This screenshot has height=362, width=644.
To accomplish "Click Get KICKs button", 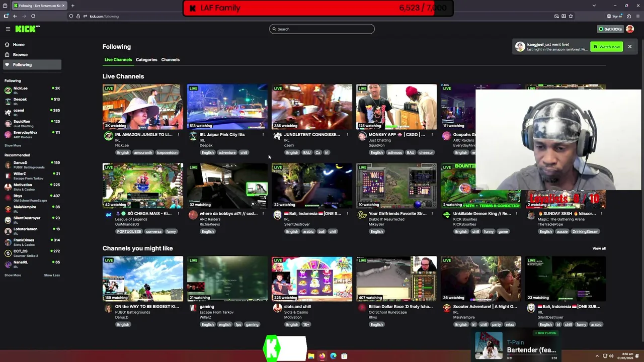I will click(x=610, y=29).
